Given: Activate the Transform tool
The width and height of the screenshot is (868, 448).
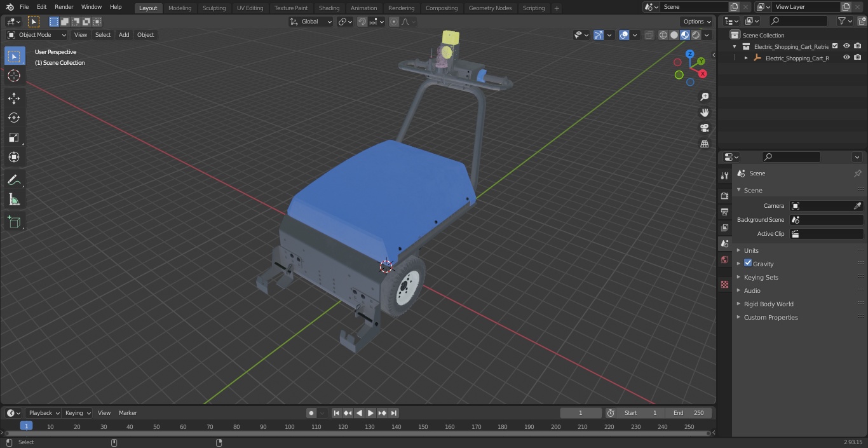Looking at the screenshot, I should (x=14, y=157).
